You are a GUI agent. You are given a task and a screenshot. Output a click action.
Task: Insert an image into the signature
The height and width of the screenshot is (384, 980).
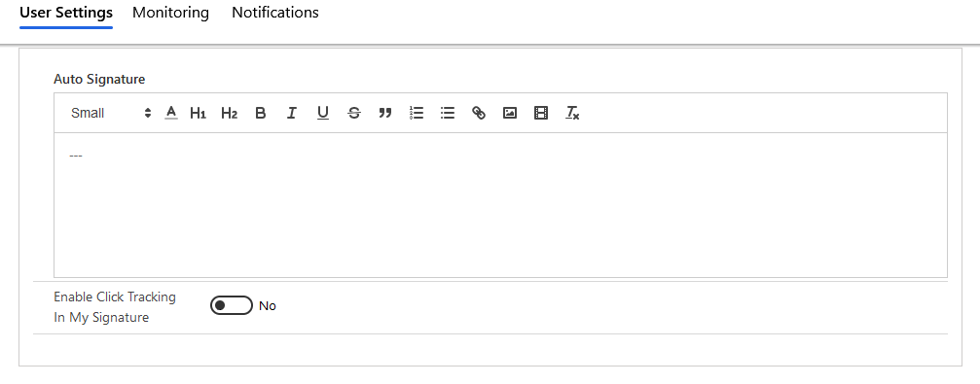coord(510,113)
